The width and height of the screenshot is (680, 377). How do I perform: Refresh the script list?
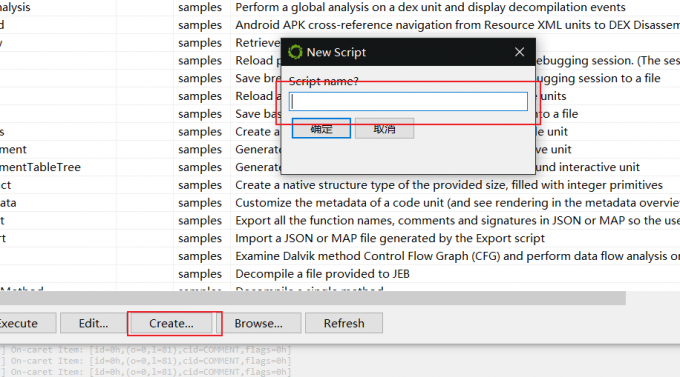click(344, 323)
